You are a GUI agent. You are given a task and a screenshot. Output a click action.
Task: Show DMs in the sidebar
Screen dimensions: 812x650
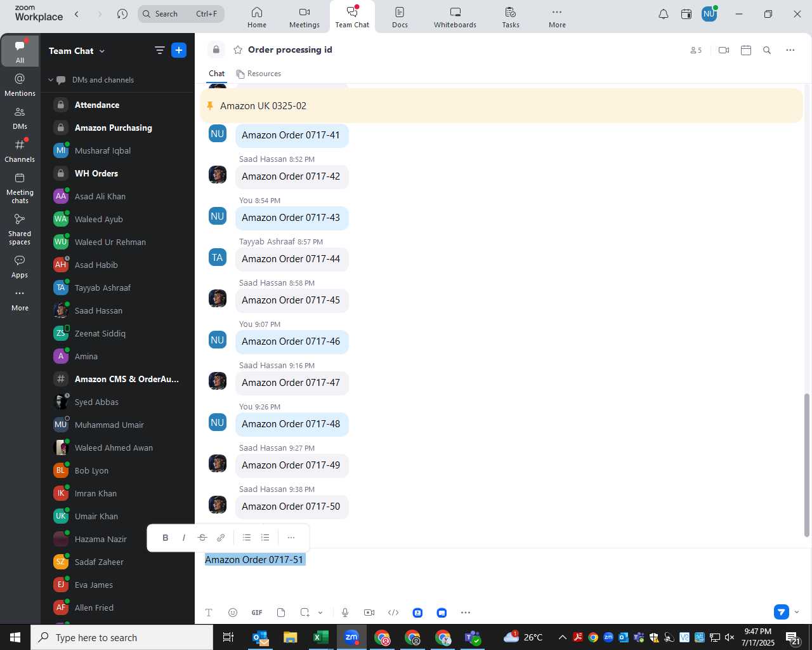click(x=20, y=118)
